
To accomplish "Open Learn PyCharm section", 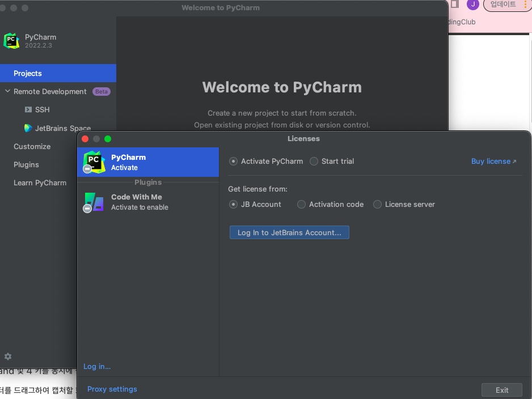I will pos(40,182).
